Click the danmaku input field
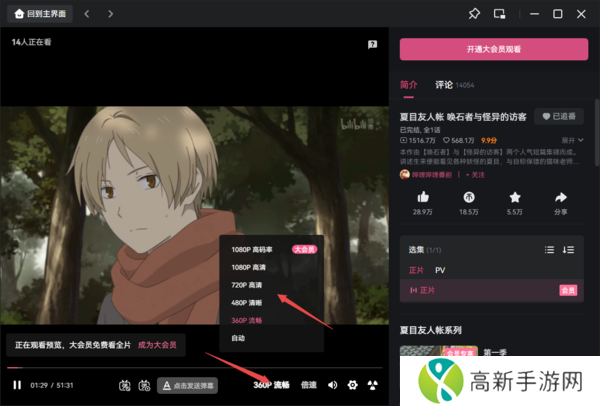The height and width of the screenshot is (406, 600). 188,385
